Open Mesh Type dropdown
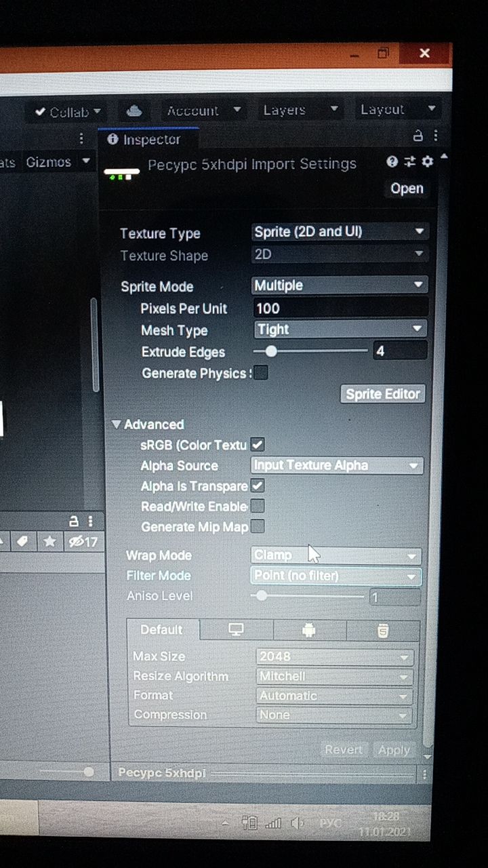Image resolution: width=488 pixels, height=868 pixels. point(341,330)
